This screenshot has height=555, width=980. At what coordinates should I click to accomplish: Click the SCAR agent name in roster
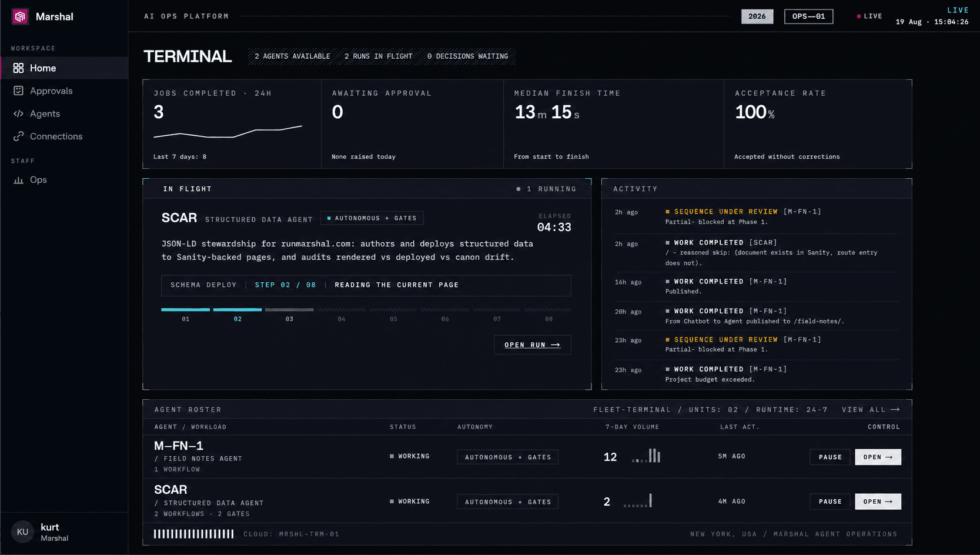coord(170,490)
